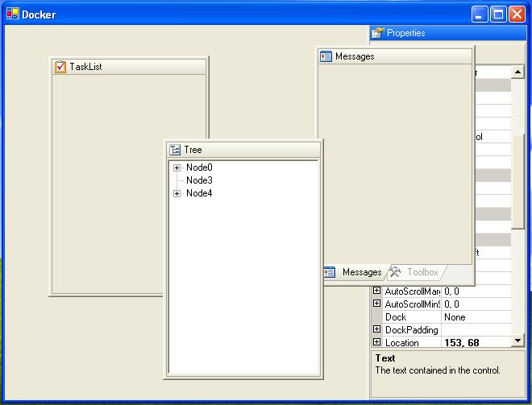The image size is (532, 405).
Task: Expand Node4 in the Tree panel
Action: coord(177,193)
